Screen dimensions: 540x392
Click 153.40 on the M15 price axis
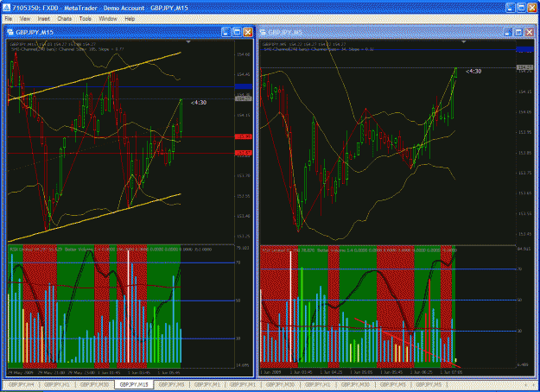[244, 216]
